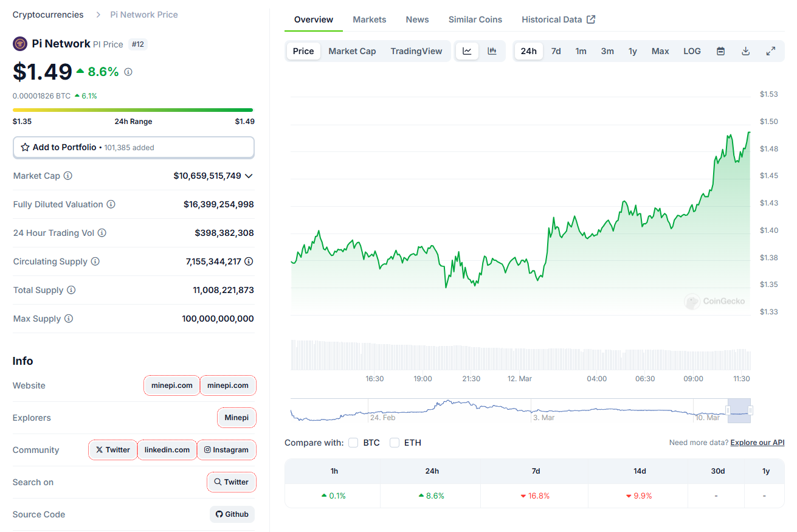
Task: Click the #12 rank badge
Action: [x=138, y=44]
